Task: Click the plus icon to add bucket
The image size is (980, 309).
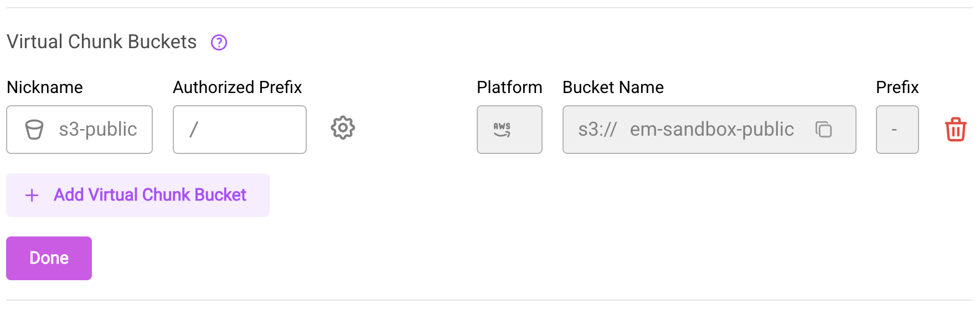Action: (x=32, y=195)
